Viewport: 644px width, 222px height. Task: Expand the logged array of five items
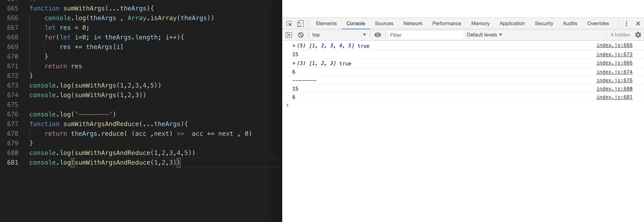[294, 46]
